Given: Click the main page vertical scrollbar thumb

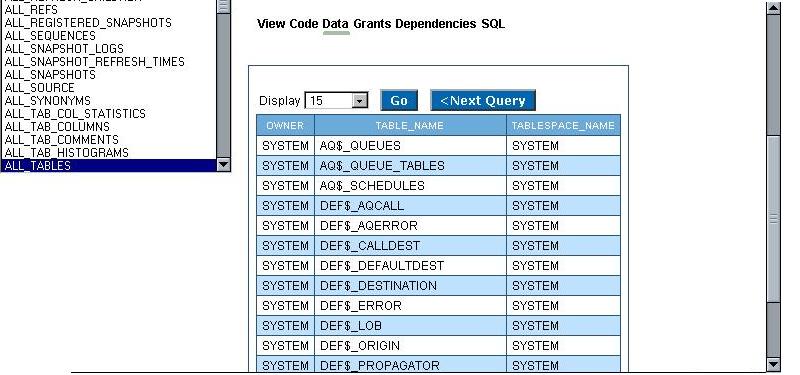Looking at the screenshot, I should (773, 219).
